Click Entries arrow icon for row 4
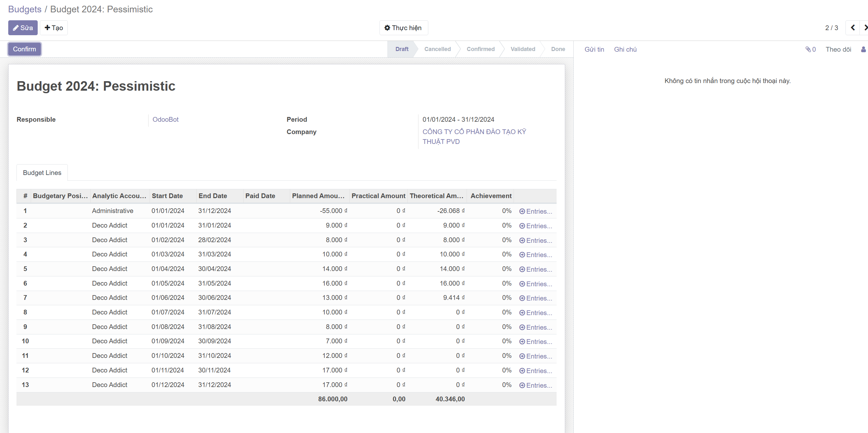 (522, 255)
